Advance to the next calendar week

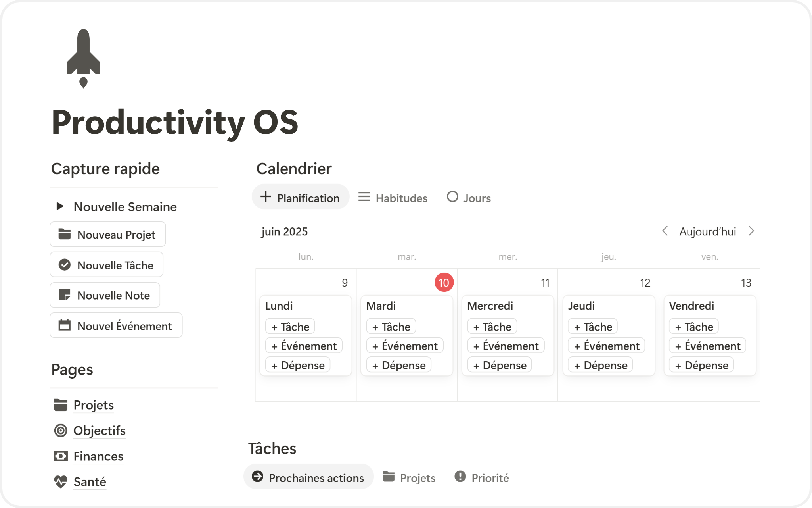pyautogui.click(x=751, y=231)
